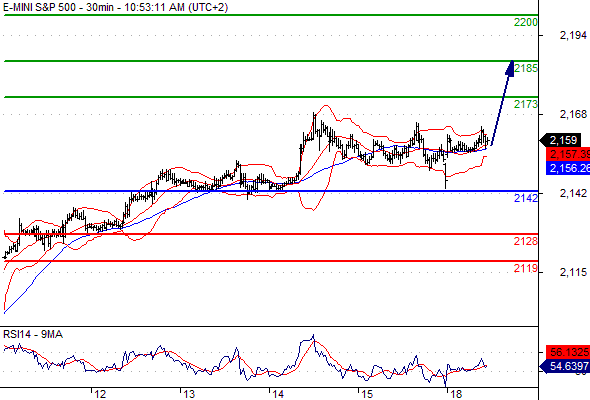Screen dimensions: 590x400
Task: Click the black 2,159 current price tag
Action: [561, 140]
